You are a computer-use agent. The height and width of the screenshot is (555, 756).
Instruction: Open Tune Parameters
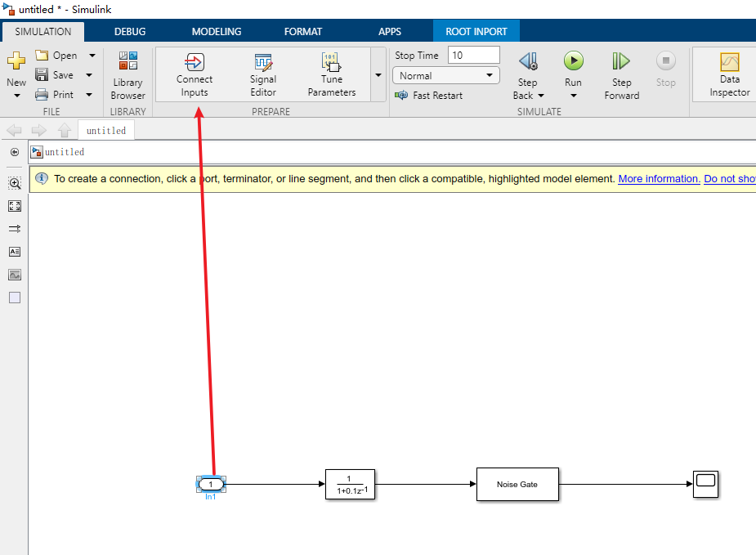(332, 74)
